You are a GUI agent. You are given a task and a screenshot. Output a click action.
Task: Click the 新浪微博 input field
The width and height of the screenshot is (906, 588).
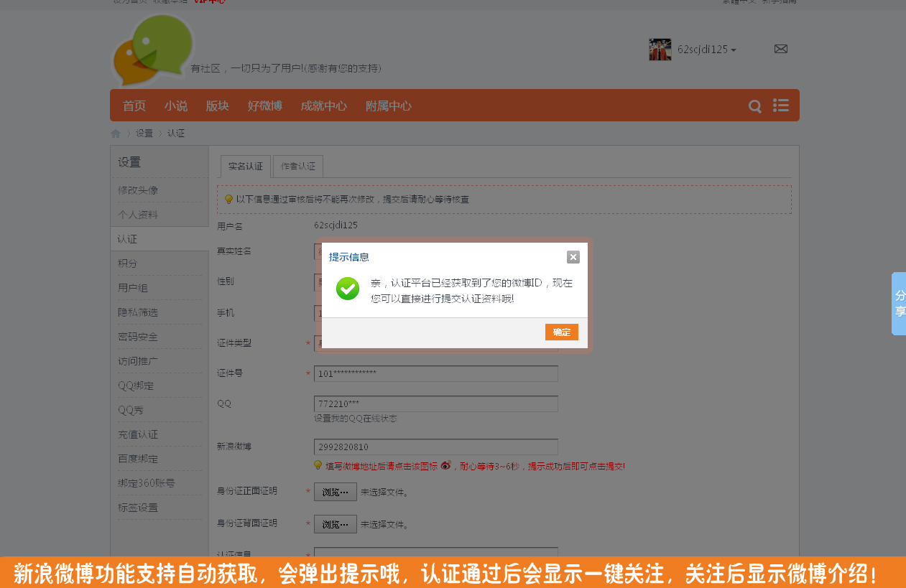point(436,447)
